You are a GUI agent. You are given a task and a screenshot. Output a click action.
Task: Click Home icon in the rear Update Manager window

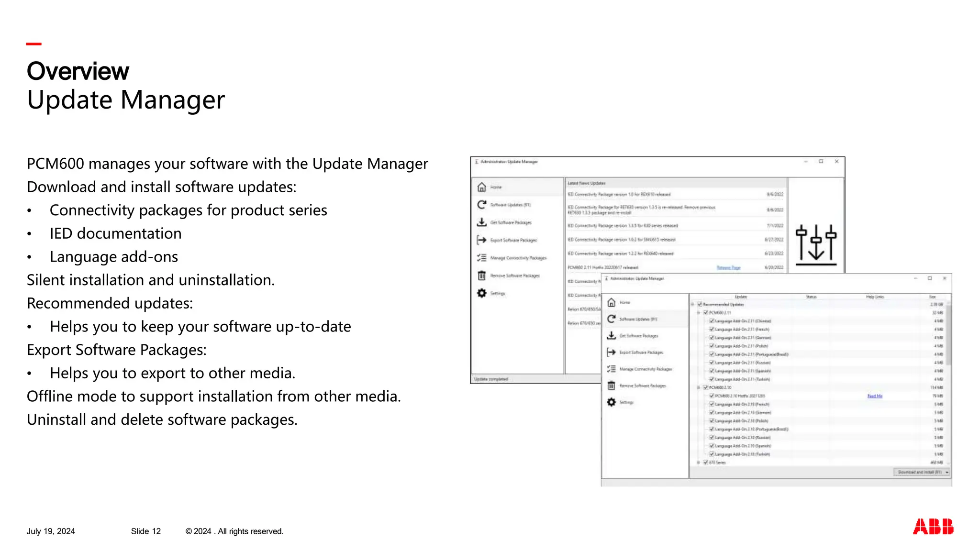pos(482,187)
